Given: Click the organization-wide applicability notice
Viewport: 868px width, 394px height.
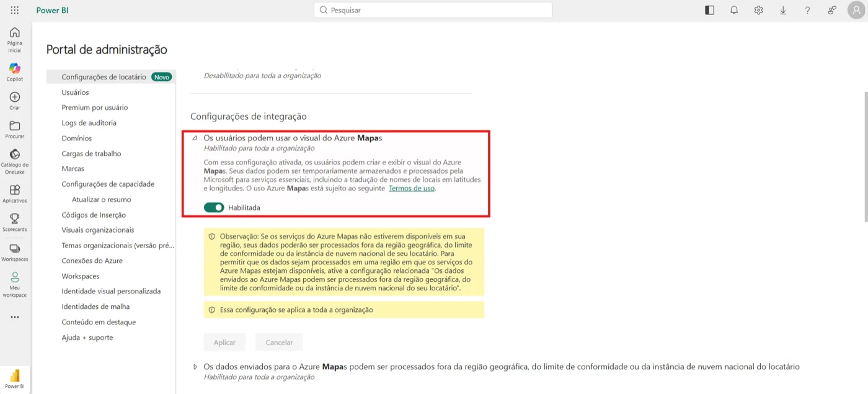Looking at the screenshot, I should 344,310.
